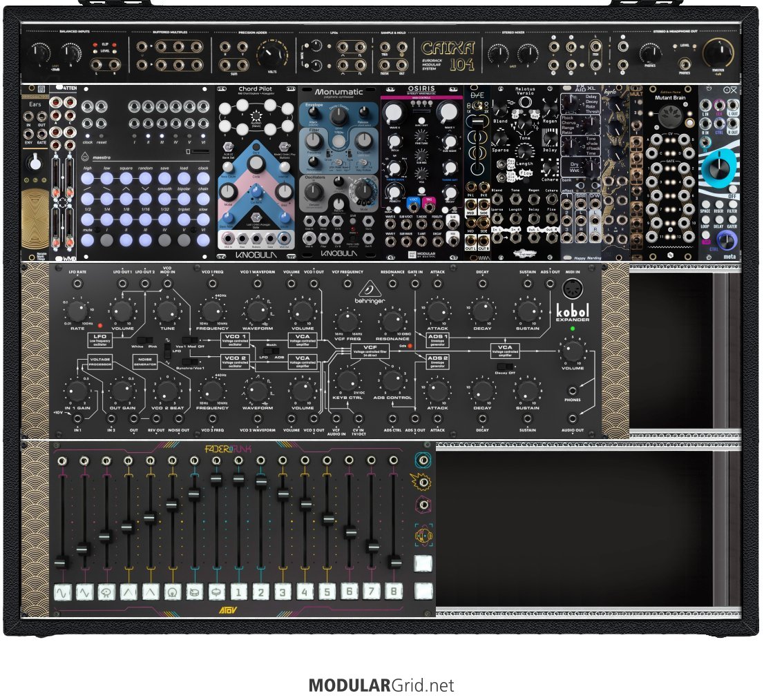
Task: Turn the Caixa Precision Adder VOLTS knob
Action: pyautogui.click(x=272, y=54)
